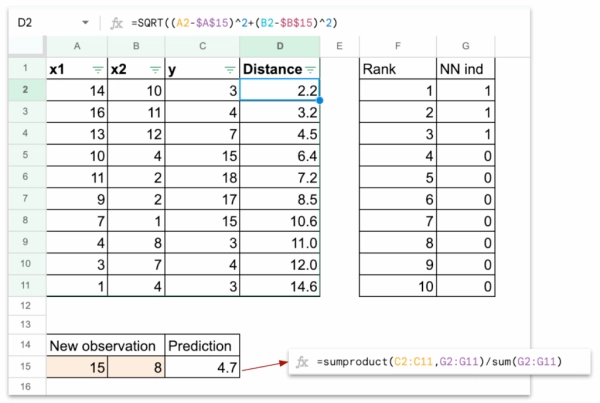Click the name box showing D2

tap(40, 21)
